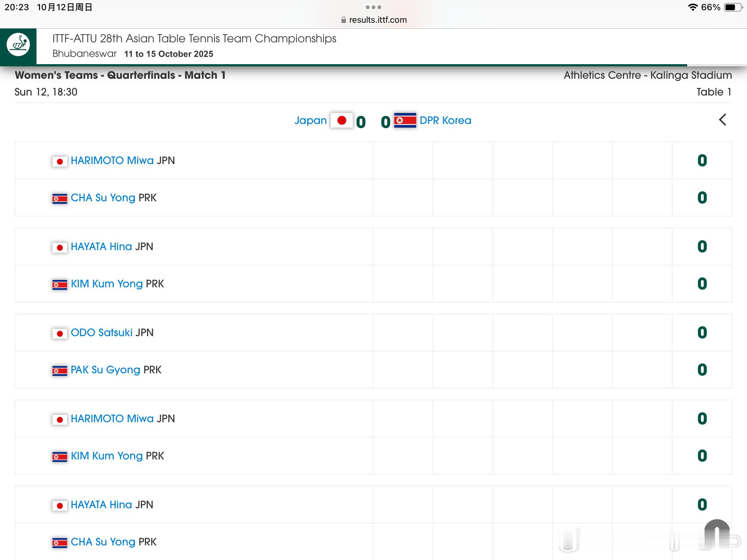Open PAK Su Gyong player profile
Screen dimensions: 747x560
pyautogui.click(x=105, y=370)
